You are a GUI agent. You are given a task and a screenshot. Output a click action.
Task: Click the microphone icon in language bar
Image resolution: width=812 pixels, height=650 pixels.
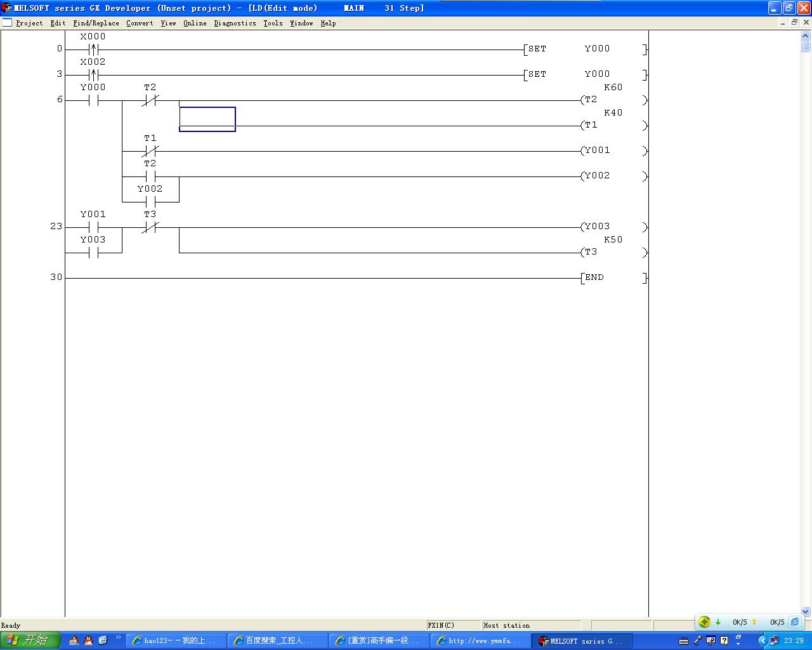tap(697, 640)
